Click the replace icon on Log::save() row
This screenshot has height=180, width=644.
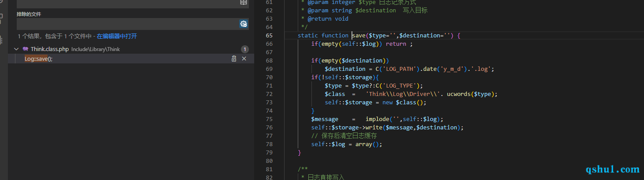[x=234, y=59]
